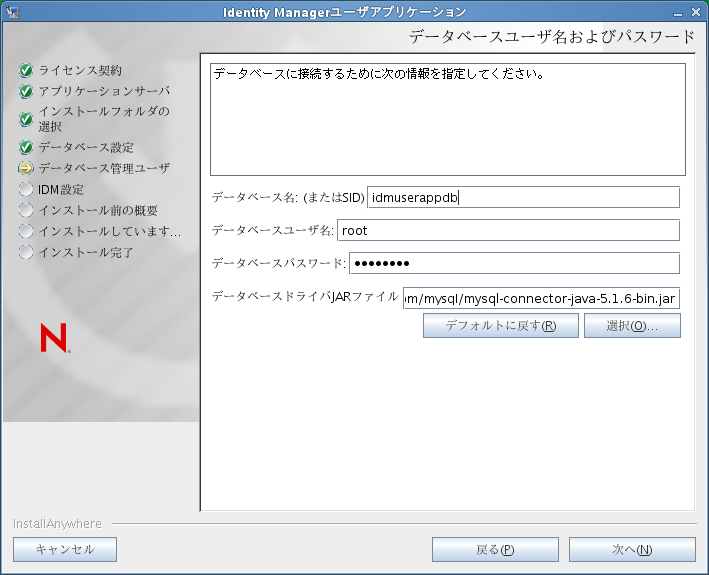Screen dimensions: 709x575
Task: Click the IDM設定 step label
Action: [x=61, y=189]
